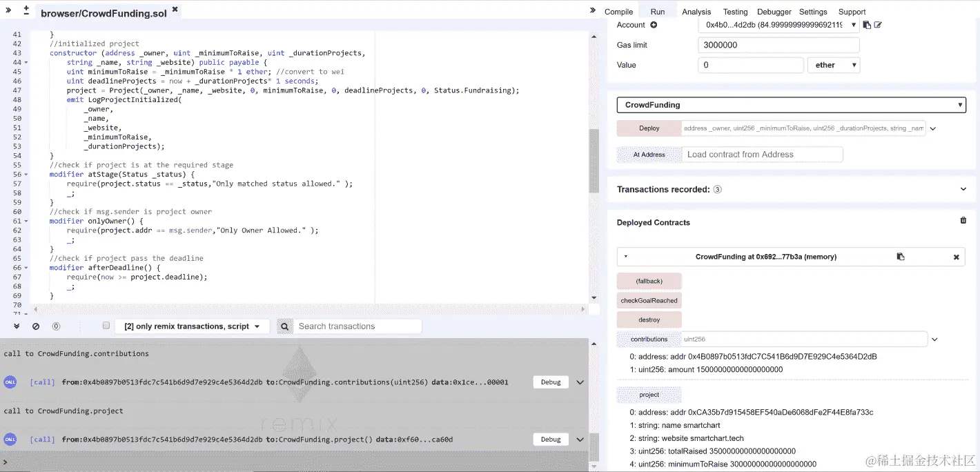This screenshot has width=980, height=472.
Task: Expand the contributions call log details
Action: coord(580,382)
